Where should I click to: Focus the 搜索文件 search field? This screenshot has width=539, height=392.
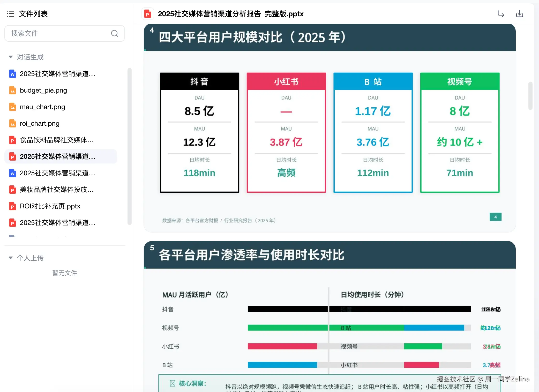pyautogui.click(x=65, y=33)
